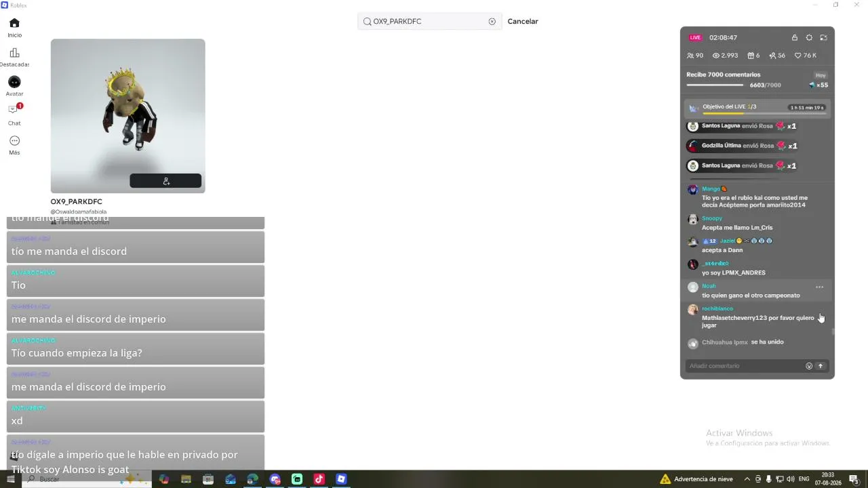View the 2.993 total views stat
The image size is (868, 488).
[725, 56]
